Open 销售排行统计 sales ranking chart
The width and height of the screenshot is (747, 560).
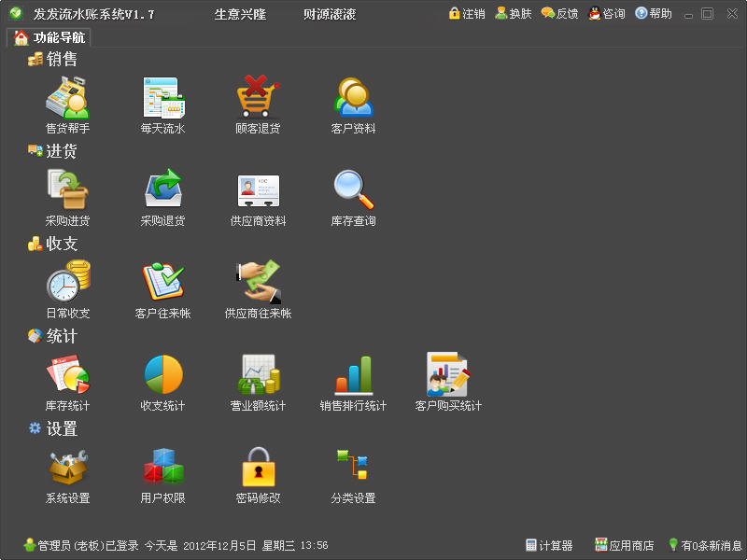coord(353,382)
